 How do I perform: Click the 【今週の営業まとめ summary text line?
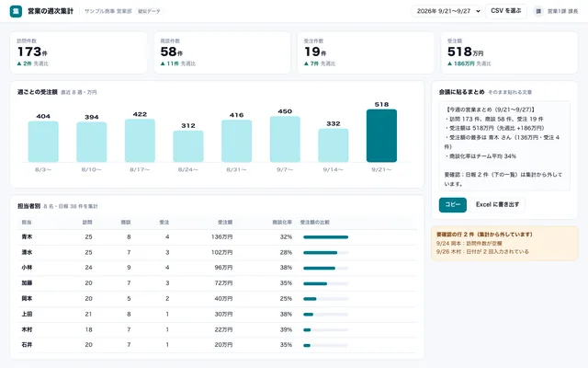[x=490, y=109]
